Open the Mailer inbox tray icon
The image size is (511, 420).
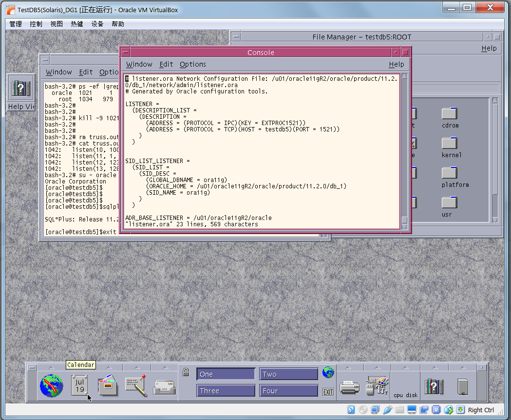pyautogui.click(x=165, y=387)
